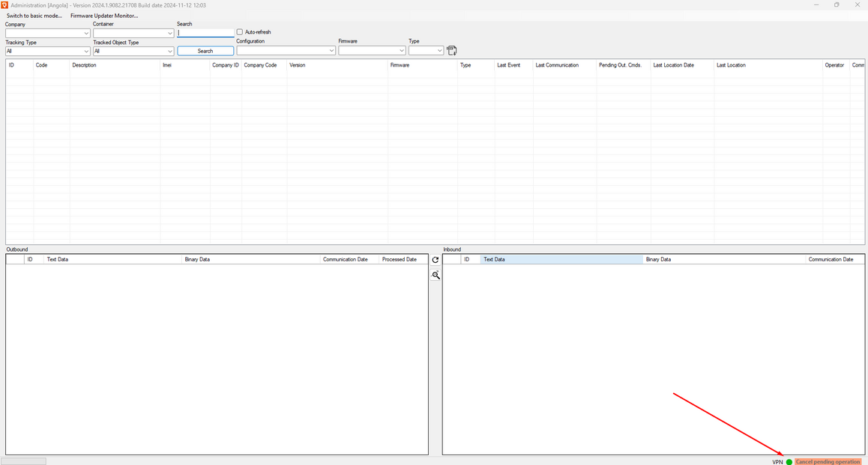Click the copy/script icon next to Type dropdown
Image resolution: width=868 pixels, height=465 pixels.
pyautogui.click(x=452, y=51)
